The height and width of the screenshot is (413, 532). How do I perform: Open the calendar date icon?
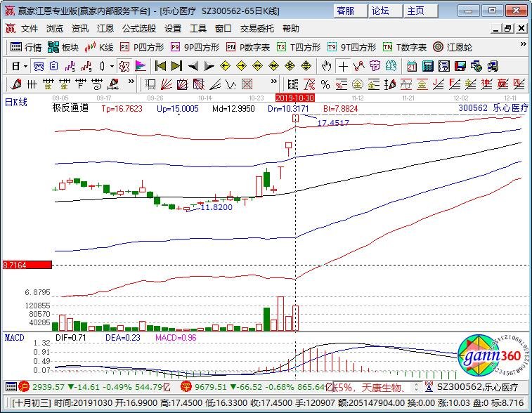pyautogui.click(x=412, y=66)
